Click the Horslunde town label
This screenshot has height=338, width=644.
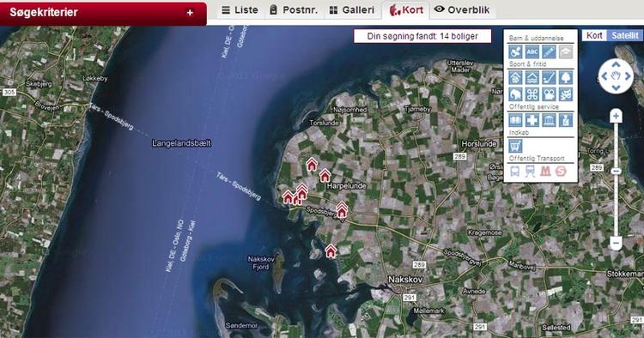[x=479, y=143]
